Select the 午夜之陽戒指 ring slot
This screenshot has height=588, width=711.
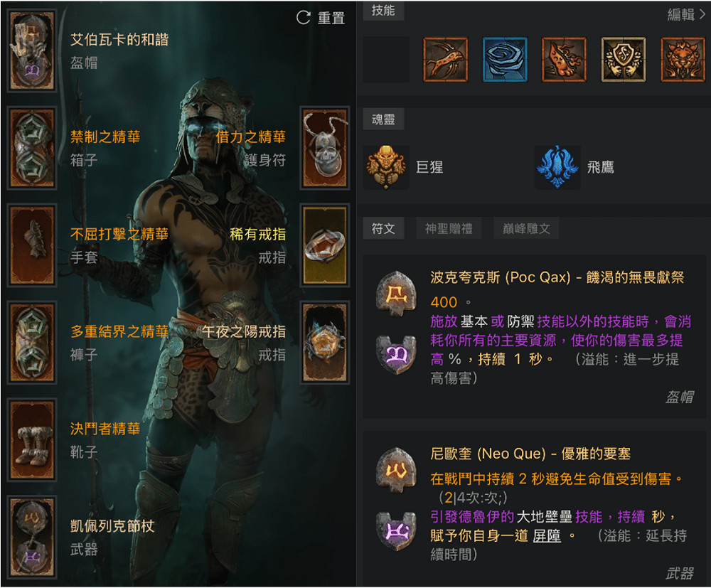[x=325, y=343]
